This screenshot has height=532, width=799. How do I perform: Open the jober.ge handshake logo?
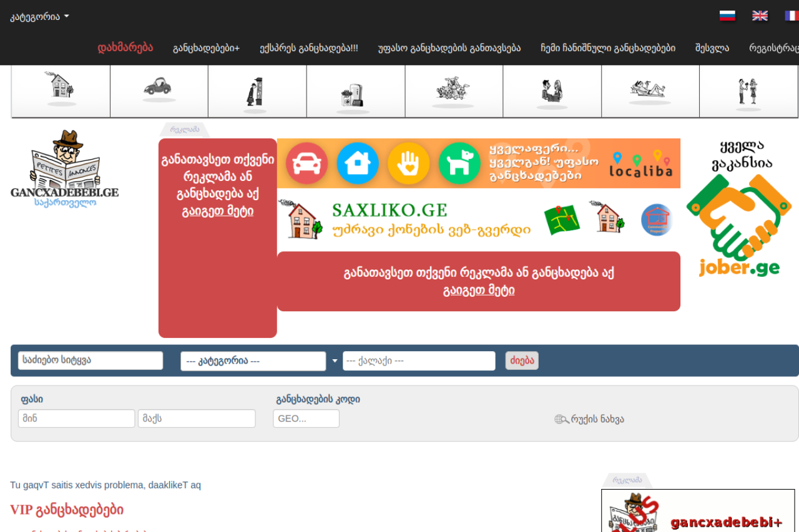pos(739,225)
